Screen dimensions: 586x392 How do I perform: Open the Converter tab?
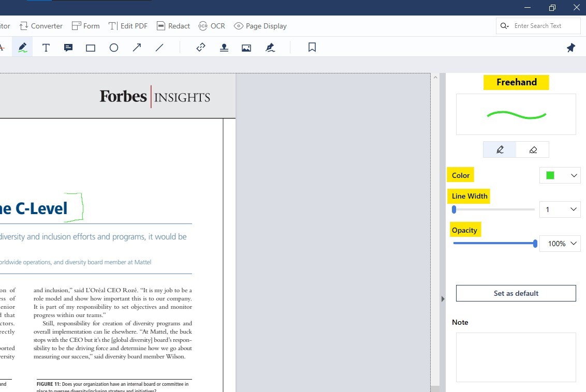tap(41, 26)
